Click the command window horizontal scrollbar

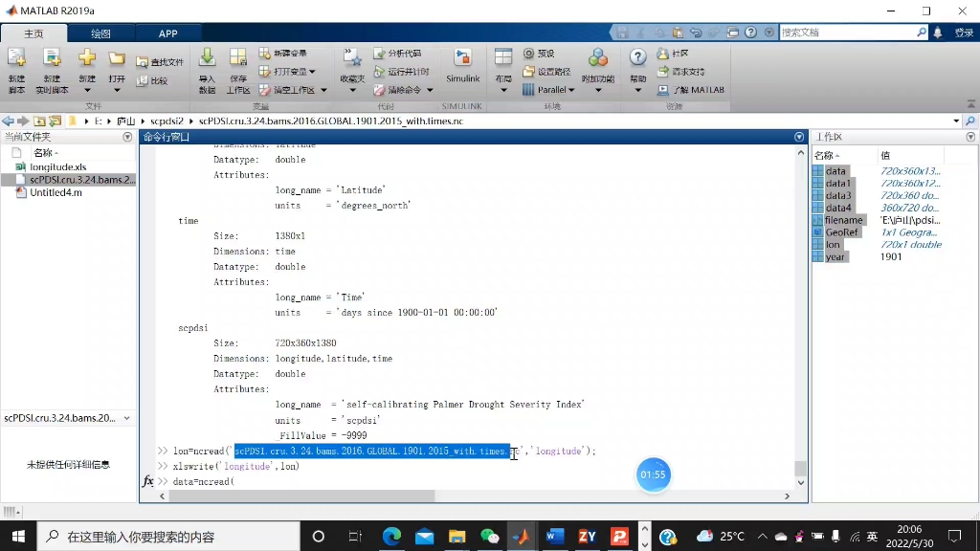pos(301,496)
